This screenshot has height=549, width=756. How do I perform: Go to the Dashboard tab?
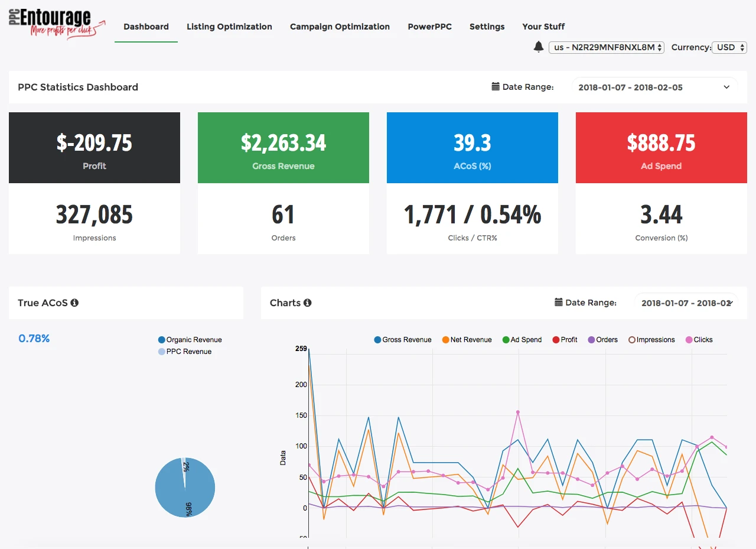click(146, 27)
